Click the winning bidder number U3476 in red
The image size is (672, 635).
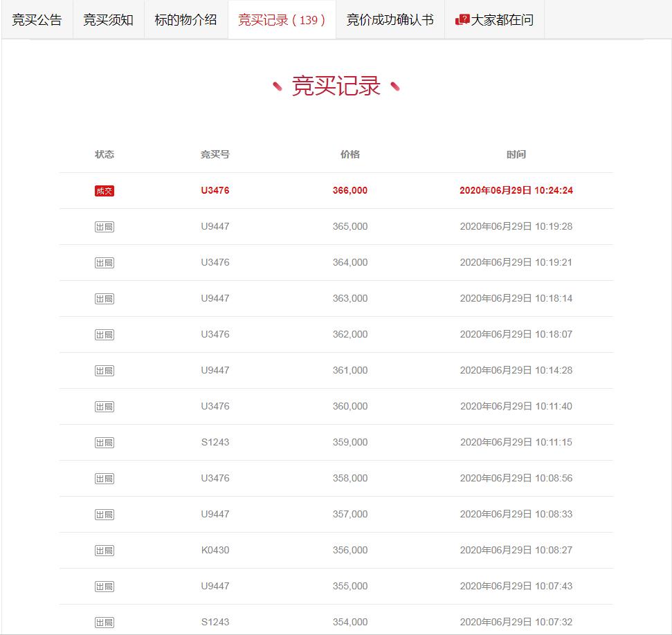[x=215, y=191]
